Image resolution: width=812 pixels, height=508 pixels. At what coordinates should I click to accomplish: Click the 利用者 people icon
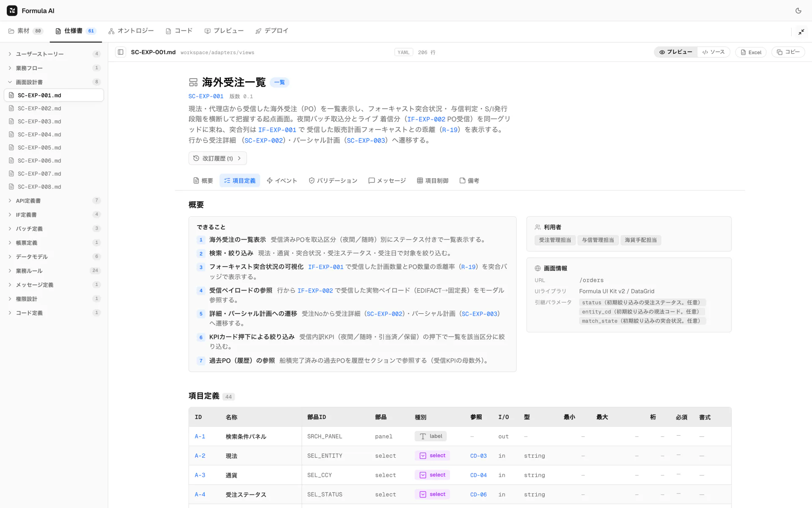(x=538, y=227)
